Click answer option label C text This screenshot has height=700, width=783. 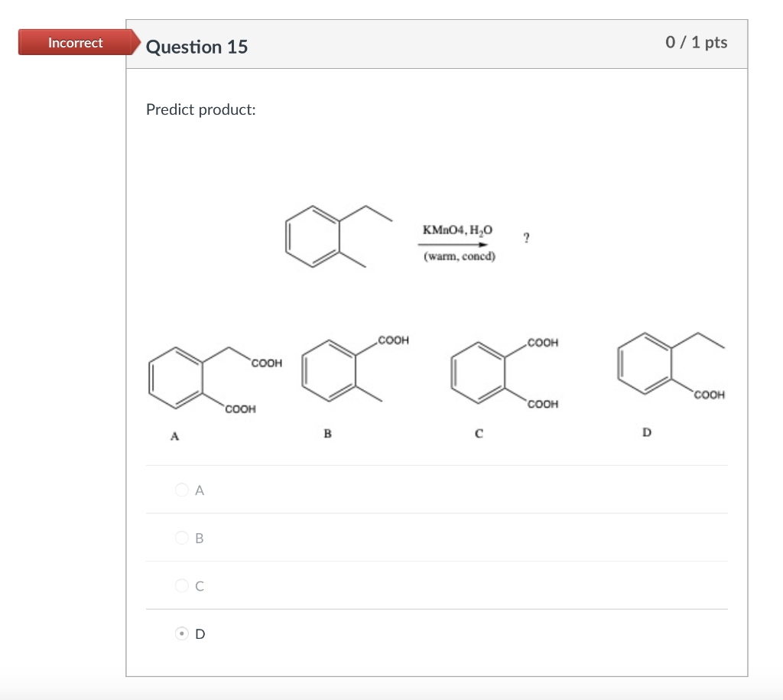tap(200, 585)
